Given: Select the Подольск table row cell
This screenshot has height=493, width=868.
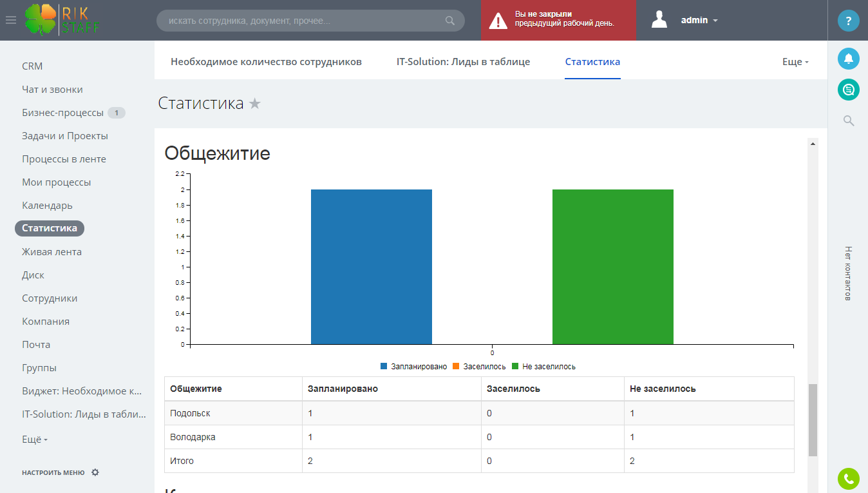Looking at the screenshot, I should tap(233, 413).
